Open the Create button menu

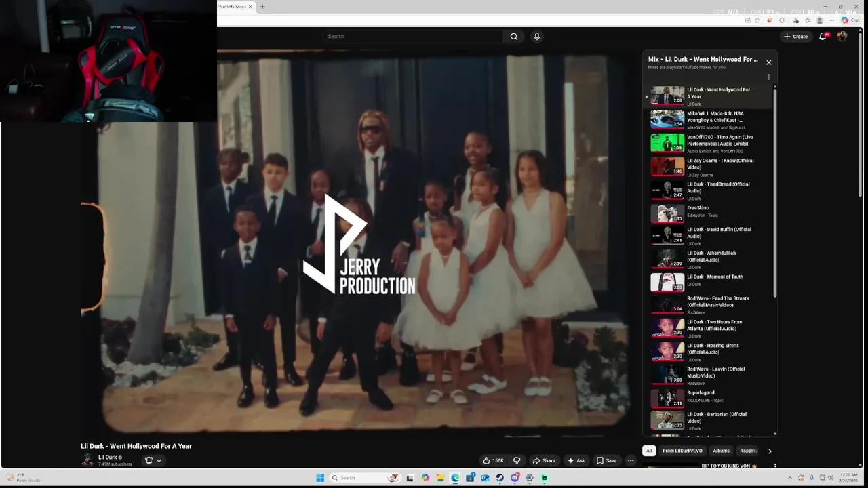point(796,37)
